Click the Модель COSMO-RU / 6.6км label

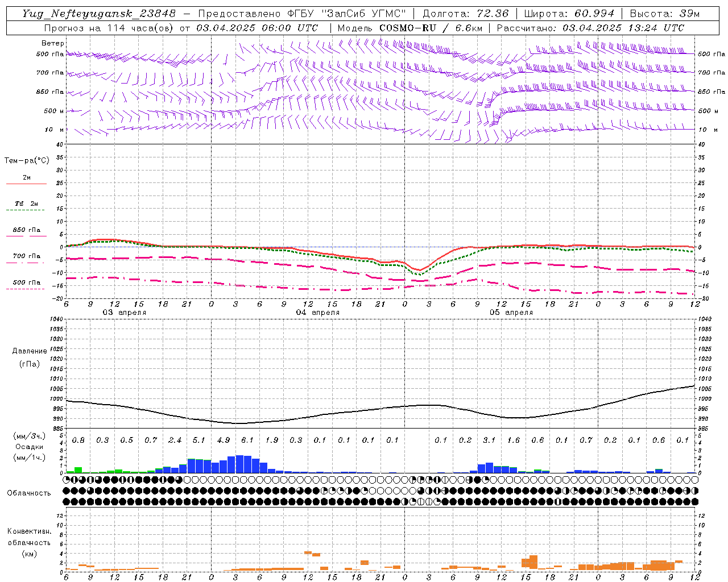point(409,28)
